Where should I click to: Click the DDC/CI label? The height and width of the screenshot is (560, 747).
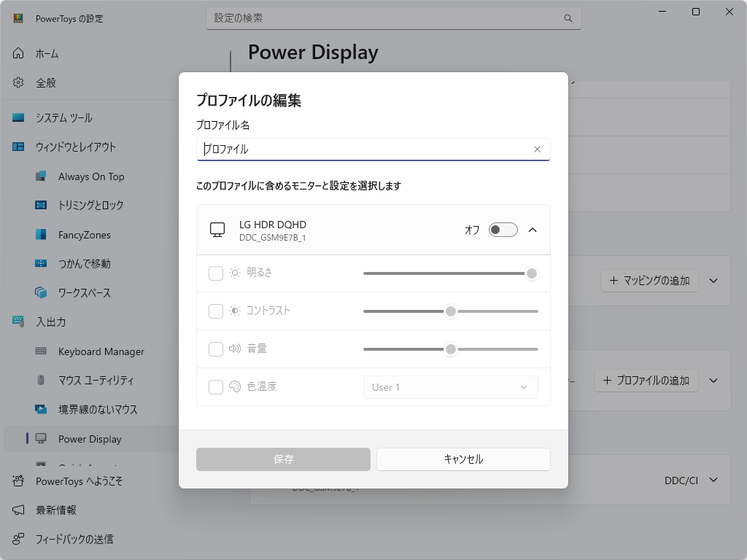click(681, 481)
